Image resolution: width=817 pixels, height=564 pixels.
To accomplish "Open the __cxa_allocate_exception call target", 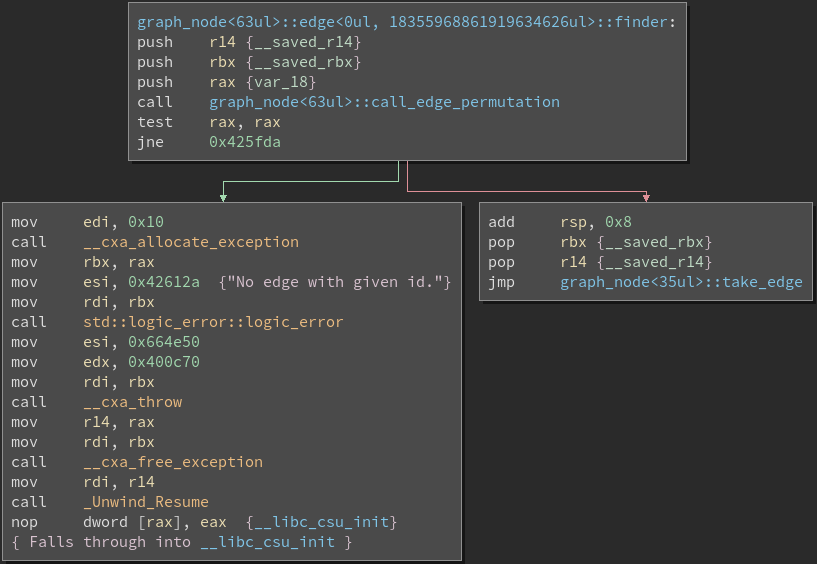I will point(191,242).
